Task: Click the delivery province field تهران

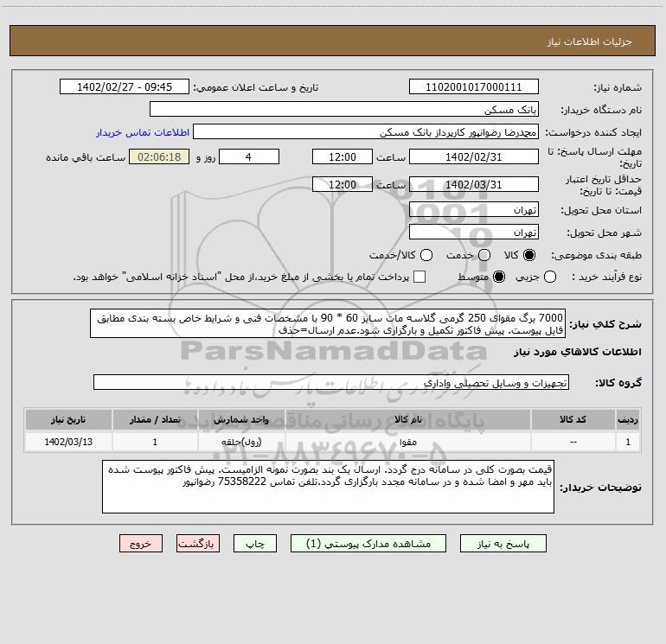Action: [x=473, y=210]
